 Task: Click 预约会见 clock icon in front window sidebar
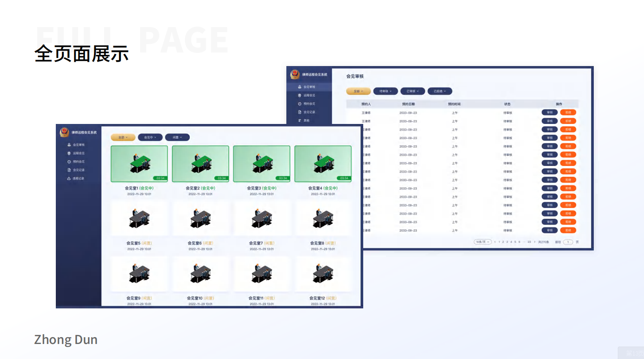pyautogui.click(x=69, y=162)
